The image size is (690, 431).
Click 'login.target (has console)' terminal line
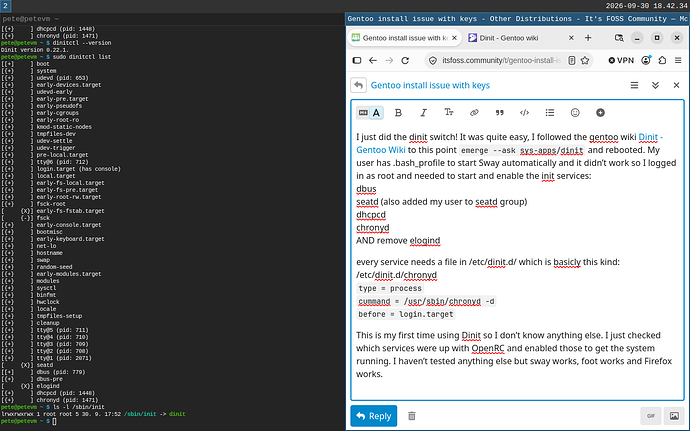pos(78,169)
